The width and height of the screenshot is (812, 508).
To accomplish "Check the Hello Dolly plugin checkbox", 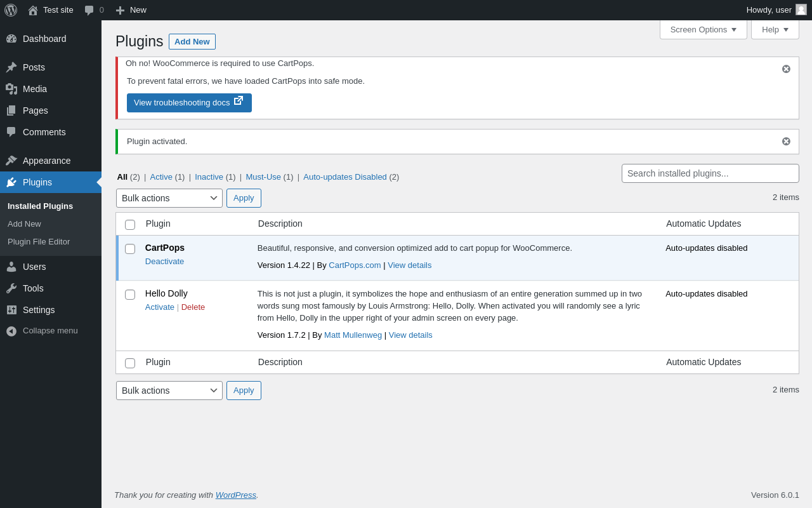I will click(130, 295).
